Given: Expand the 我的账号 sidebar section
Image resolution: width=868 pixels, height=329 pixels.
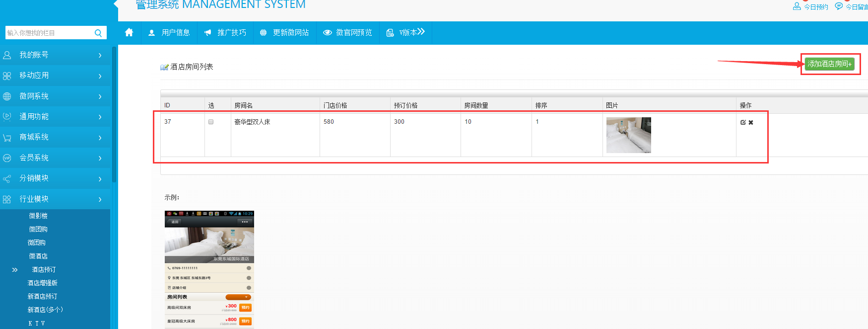Looking at the screenshot, I should pos(55,55).
